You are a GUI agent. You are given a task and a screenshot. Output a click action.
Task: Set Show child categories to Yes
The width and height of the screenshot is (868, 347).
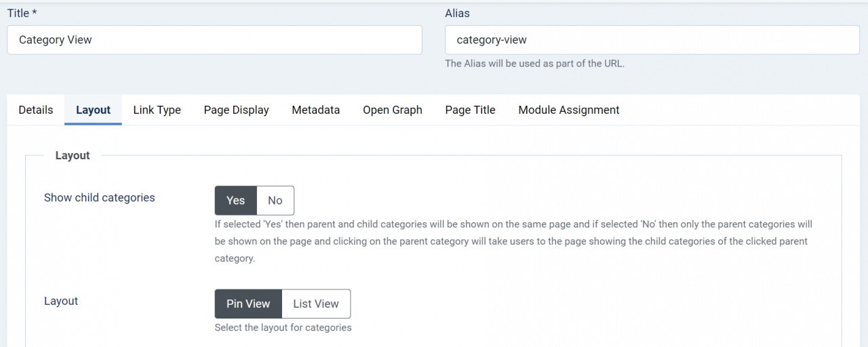tap(235, 201)
